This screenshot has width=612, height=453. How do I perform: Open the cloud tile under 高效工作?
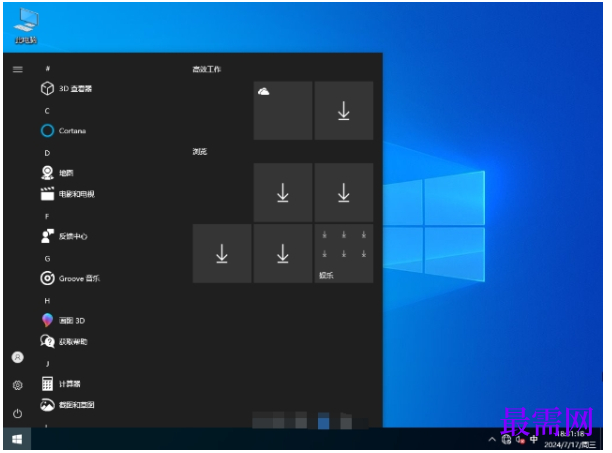click(283, 110)
